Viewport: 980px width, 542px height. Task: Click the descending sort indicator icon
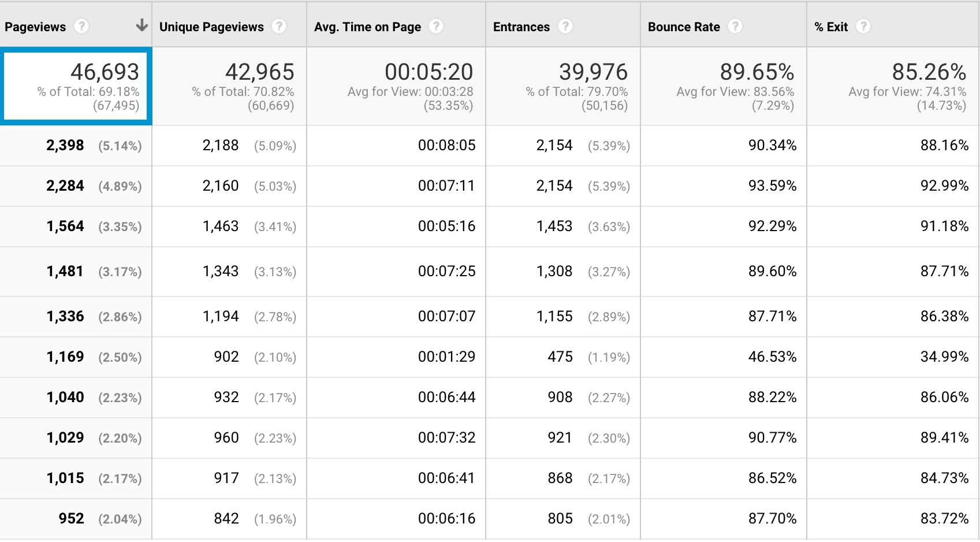(x=141, y=26)
